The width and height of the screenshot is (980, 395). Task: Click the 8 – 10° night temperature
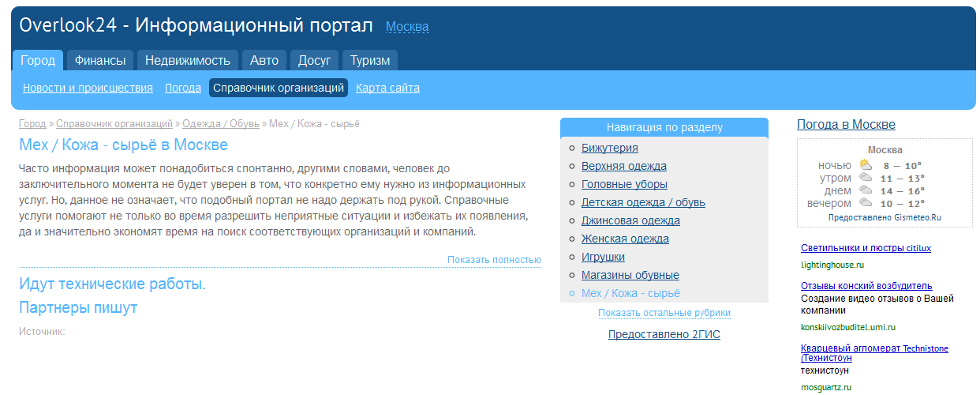tap(903, 166)
